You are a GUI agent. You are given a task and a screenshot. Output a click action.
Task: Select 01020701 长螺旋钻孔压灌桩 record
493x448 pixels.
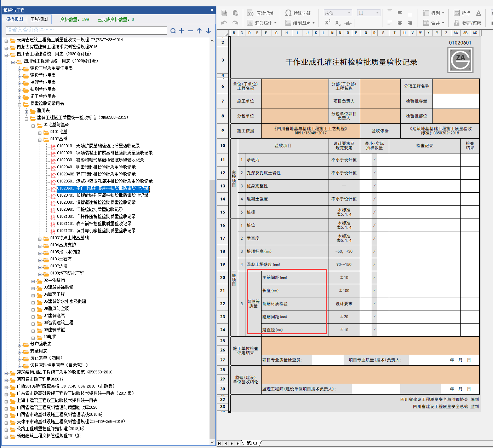103,195
